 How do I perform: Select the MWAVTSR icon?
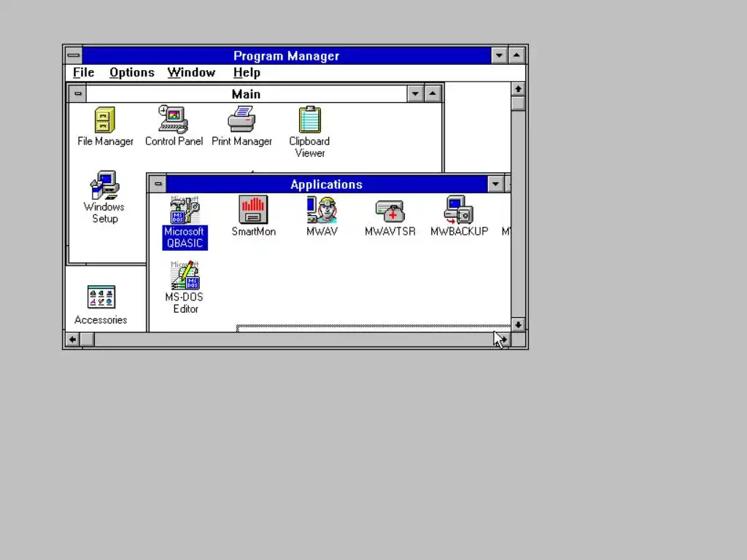point(390,216)
